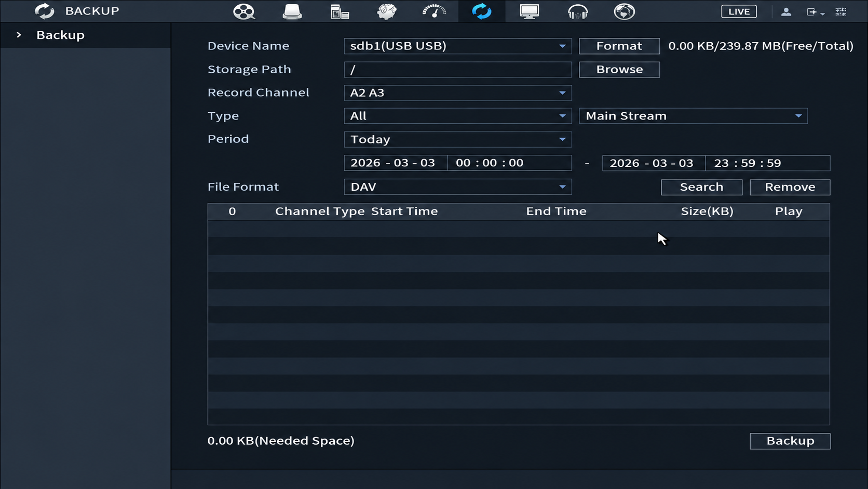
Task: Click the start time field 00:00:00
Action: click(x=509, y=163)
